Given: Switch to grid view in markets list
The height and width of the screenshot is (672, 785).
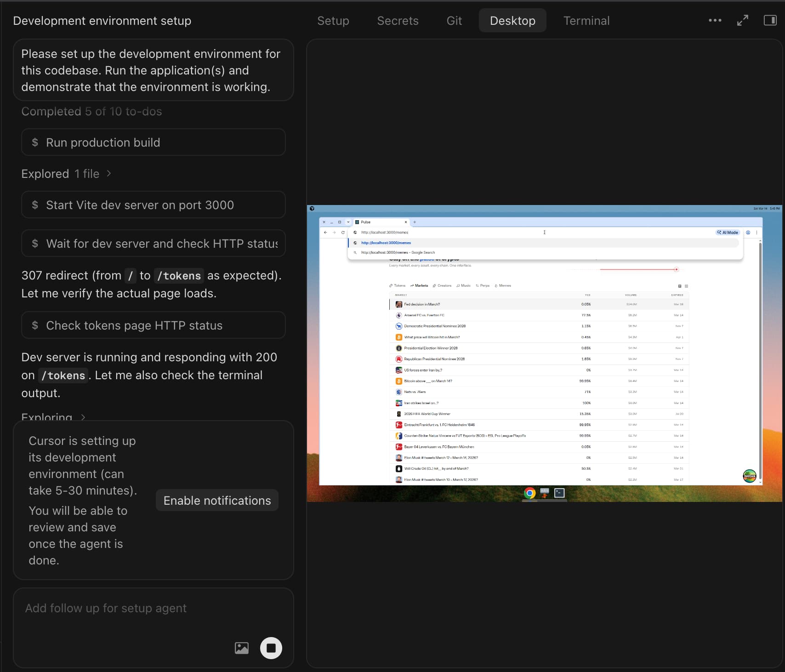Looking at the screenshot, I should coord(687,286).
